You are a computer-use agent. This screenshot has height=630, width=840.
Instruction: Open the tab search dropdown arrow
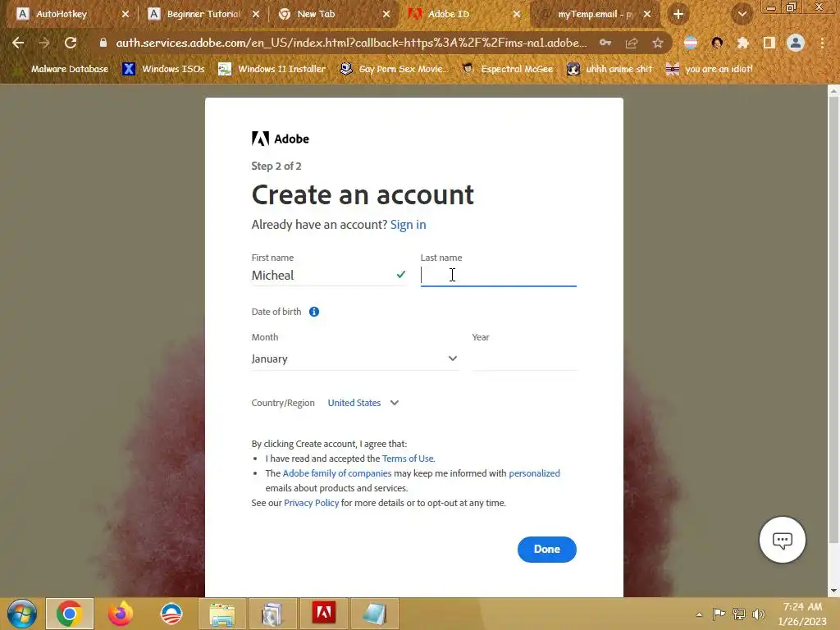pyautogui.click(x=742, y=14)
